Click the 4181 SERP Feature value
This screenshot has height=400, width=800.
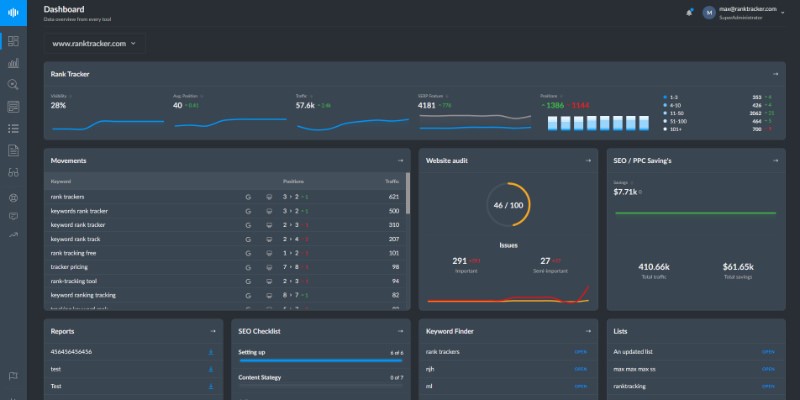[x=427, y=106]
